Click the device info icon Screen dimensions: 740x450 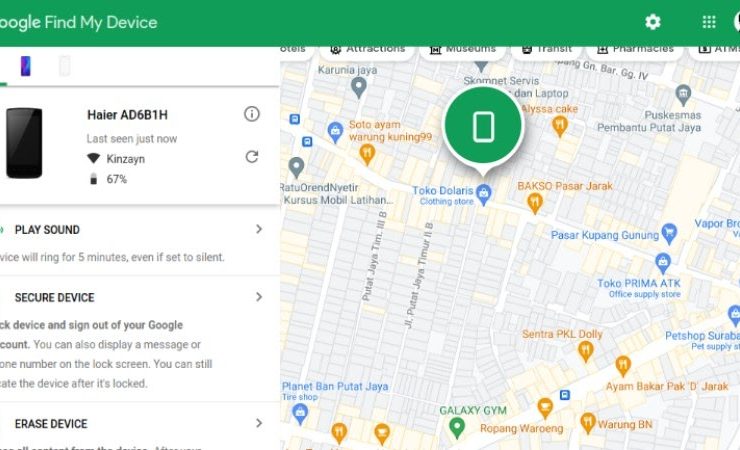pyautogui.click(x=252, y=115)
